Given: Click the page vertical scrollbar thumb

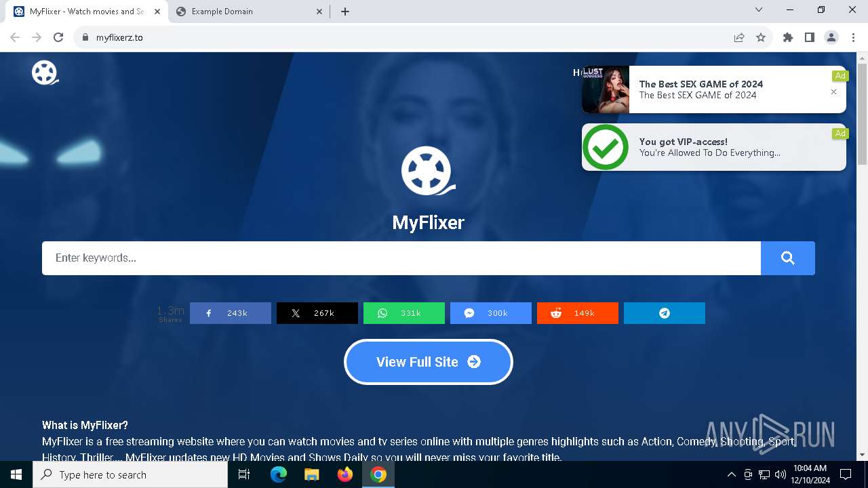Looking at the screenshot, I should (862, 113).
